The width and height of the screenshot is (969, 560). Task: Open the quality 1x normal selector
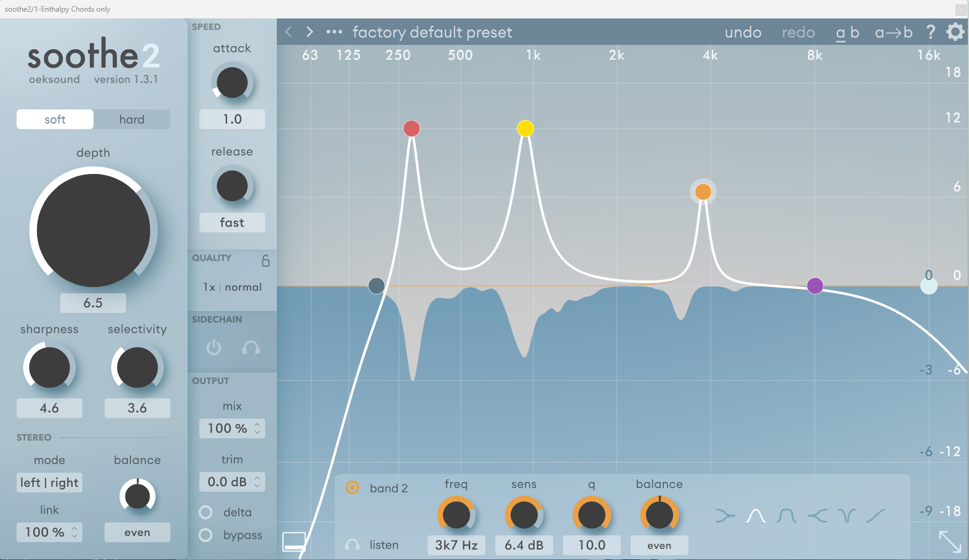(232, 287)
